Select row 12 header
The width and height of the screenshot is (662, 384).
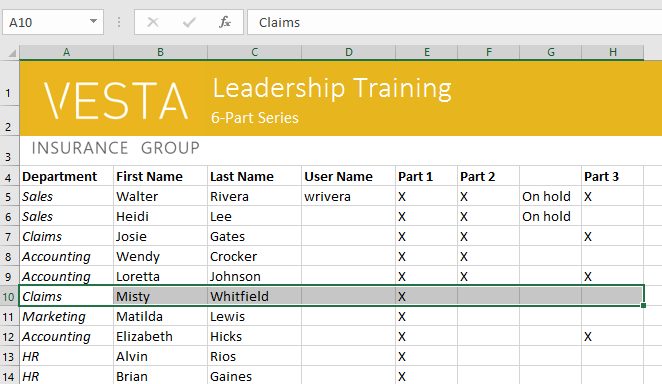click(9, 337)
